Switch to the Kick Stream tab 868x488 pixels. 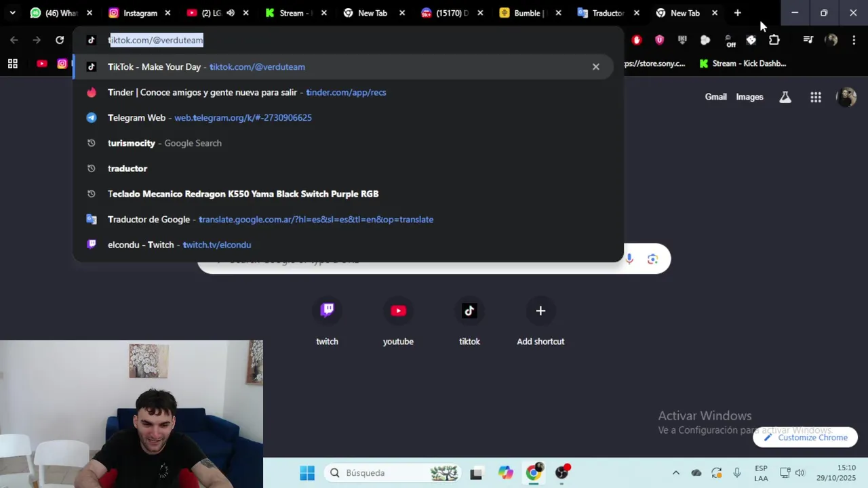point(296,13)
